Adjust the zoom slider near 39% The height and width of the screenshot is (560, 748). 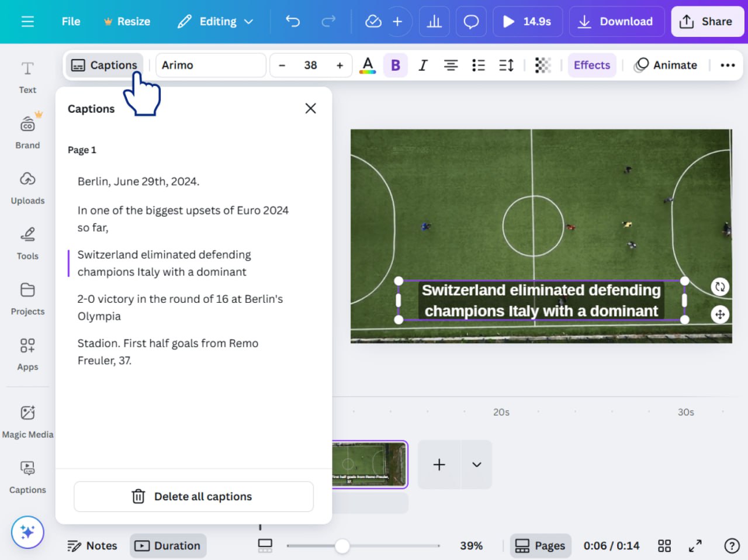point(342,545)
